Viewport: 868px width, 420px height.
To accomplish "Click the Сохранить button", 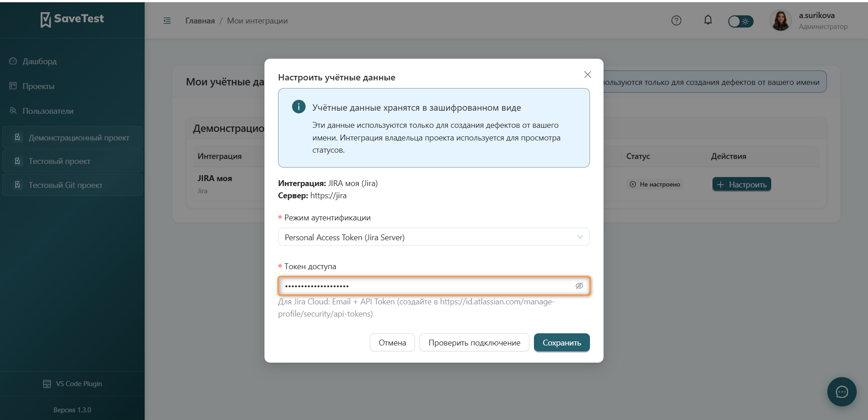I will tap(561, 343).
